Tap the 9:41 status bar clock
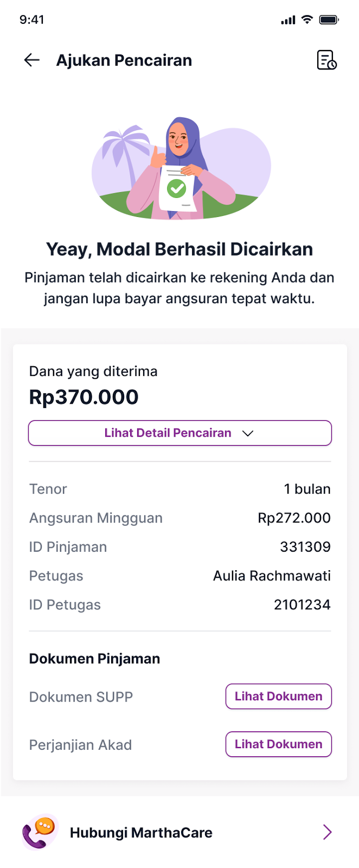Screen dimensions: 359x868 [31, 20]
